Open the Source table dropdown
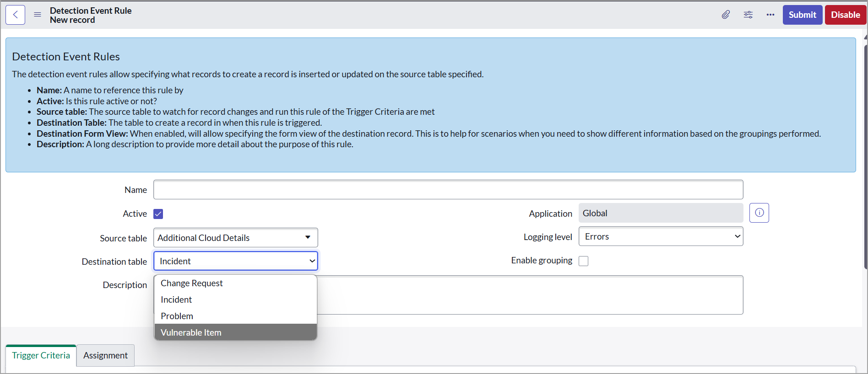This screenshot has height=374, width=868. (235, 238)
